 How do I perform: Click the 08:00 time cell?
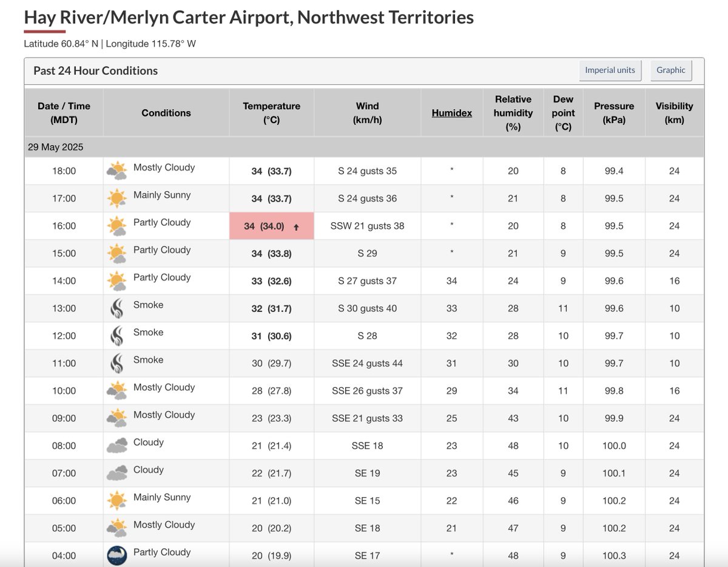click(x=64, y=446)
